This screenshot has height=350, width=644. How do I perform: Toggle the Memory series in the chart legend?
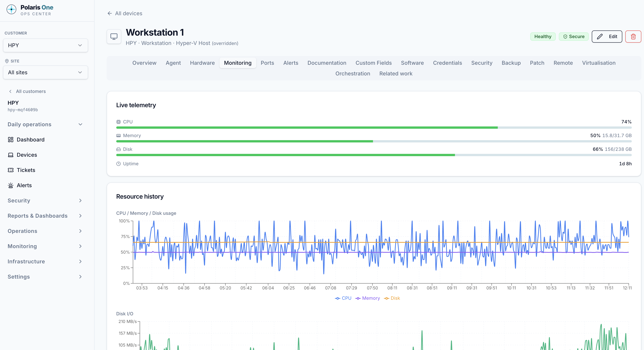point(368,298)
